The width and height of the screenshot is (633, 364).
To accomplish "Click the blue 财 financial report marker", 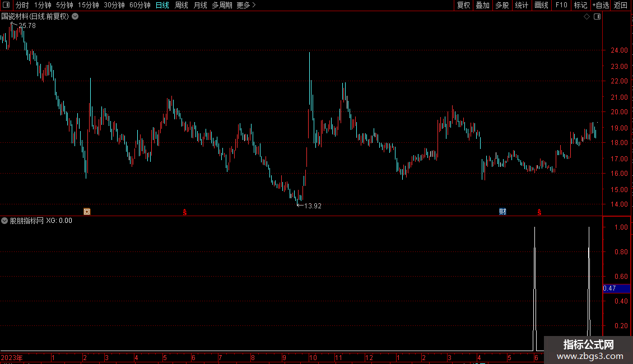I will tap(502, 212).
